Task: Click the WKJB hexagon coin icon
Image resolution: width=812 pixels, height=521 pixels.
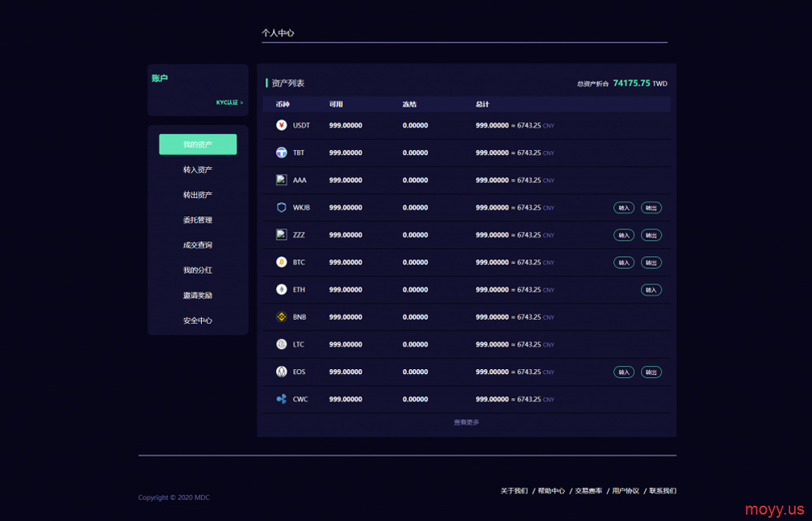Action: point(281,208)
